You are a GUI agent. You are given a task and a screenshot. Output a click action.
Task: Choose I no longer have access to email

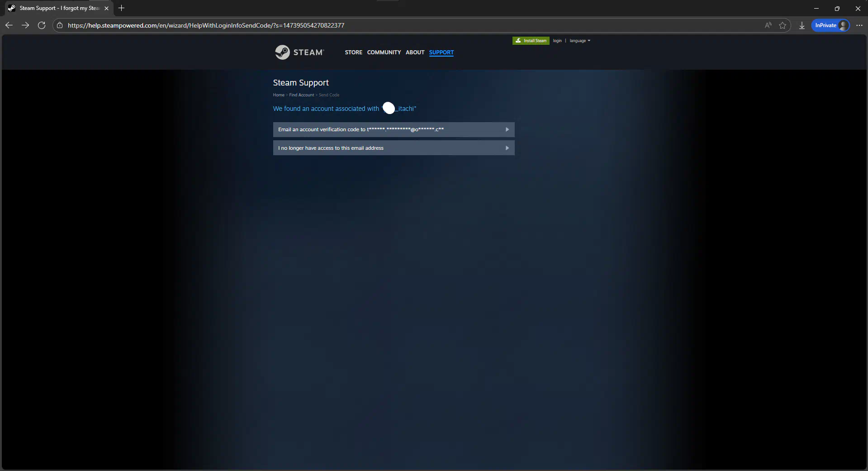pyautogui.click(x=394, y=148)
